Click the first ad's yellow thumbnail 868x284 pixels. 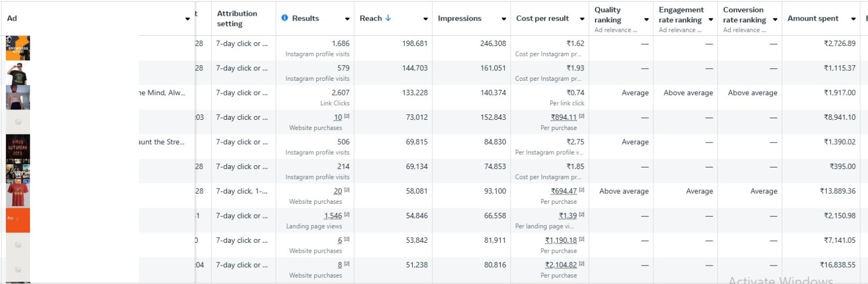click(x=18, y=48)
